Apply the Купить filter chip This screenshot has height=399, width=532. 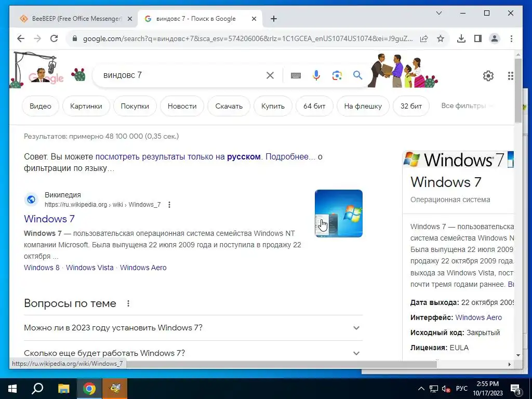pyautogui.click(x=273, y=106)
